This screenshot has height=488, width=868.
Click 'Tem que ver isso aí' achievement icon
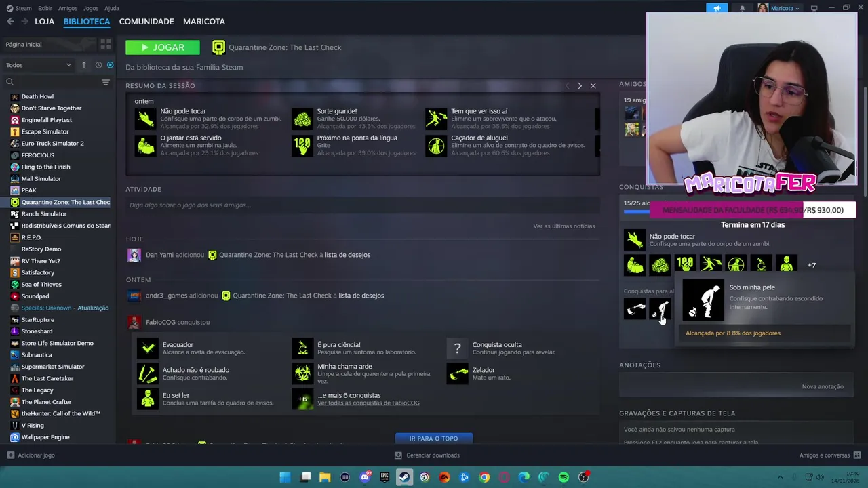tap(436, 119)
